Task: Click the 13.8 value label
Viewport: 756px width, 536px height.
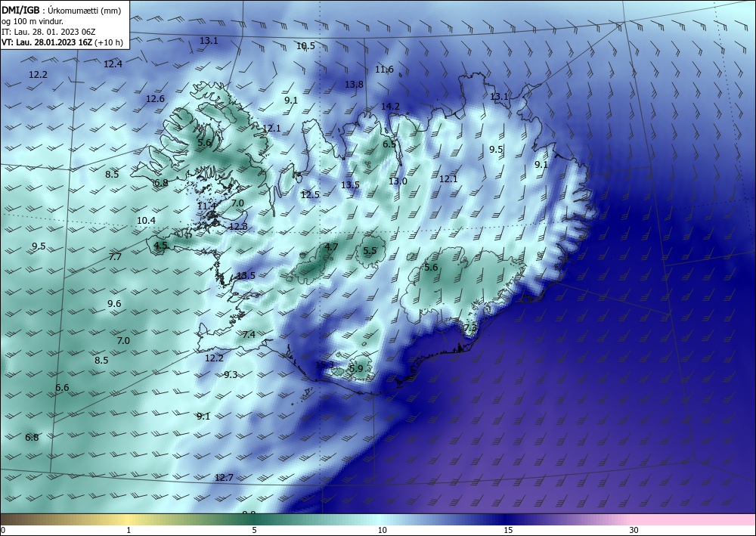Action: (x=354, y=85)
